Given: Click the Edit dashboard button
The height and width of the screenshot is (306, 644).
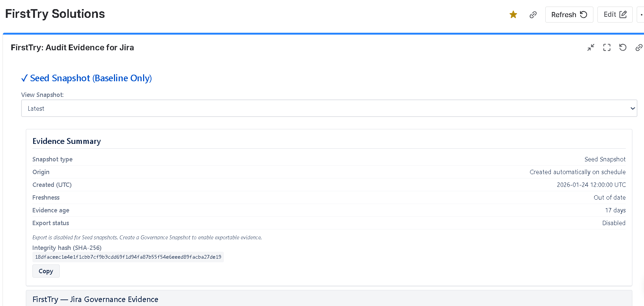Looking at the screenshot, I should point(615,15).
